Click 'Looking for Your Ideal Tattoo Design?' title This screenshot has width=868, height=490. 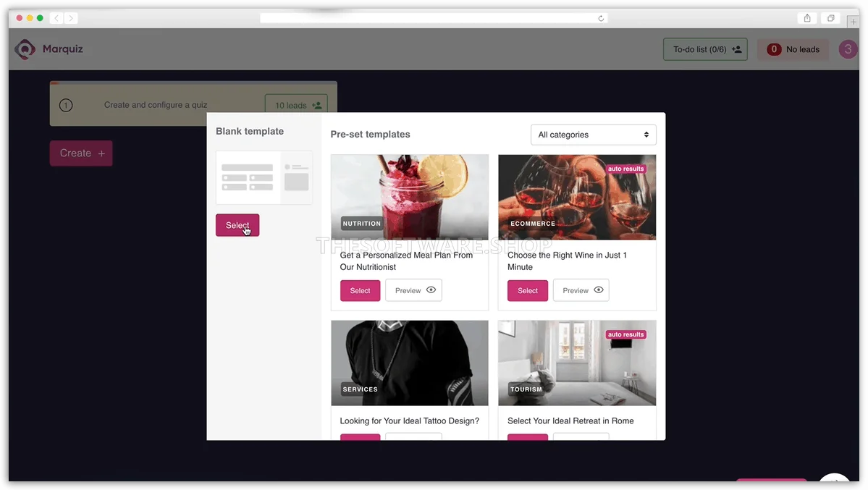410,421
